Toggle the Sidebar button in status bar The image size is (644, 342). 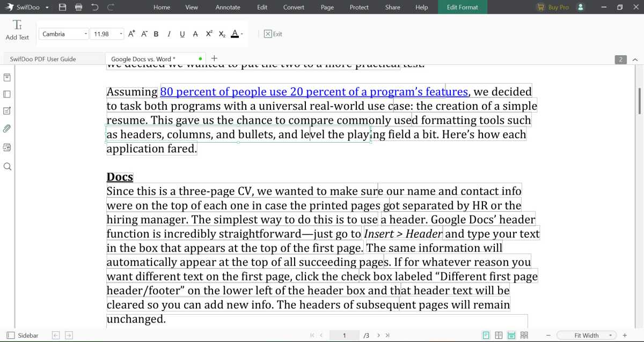tap(22, 335)
